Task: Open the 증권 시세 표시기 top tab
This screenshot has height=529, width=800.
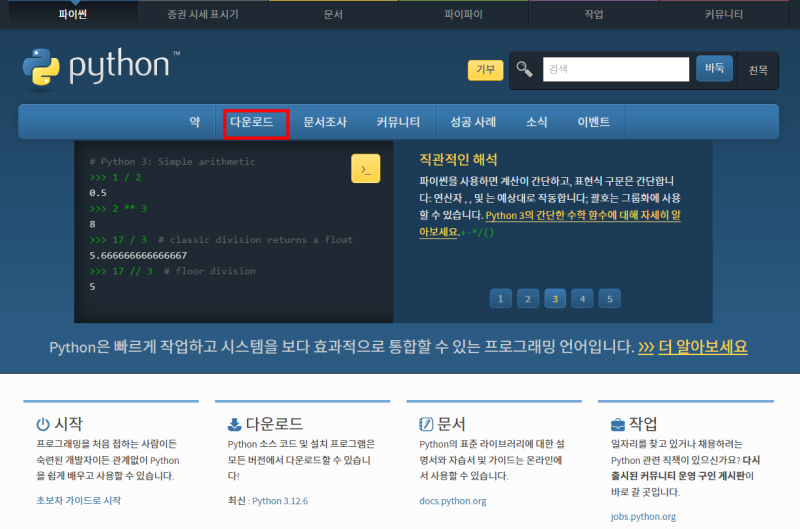Action: coord(203,14)
